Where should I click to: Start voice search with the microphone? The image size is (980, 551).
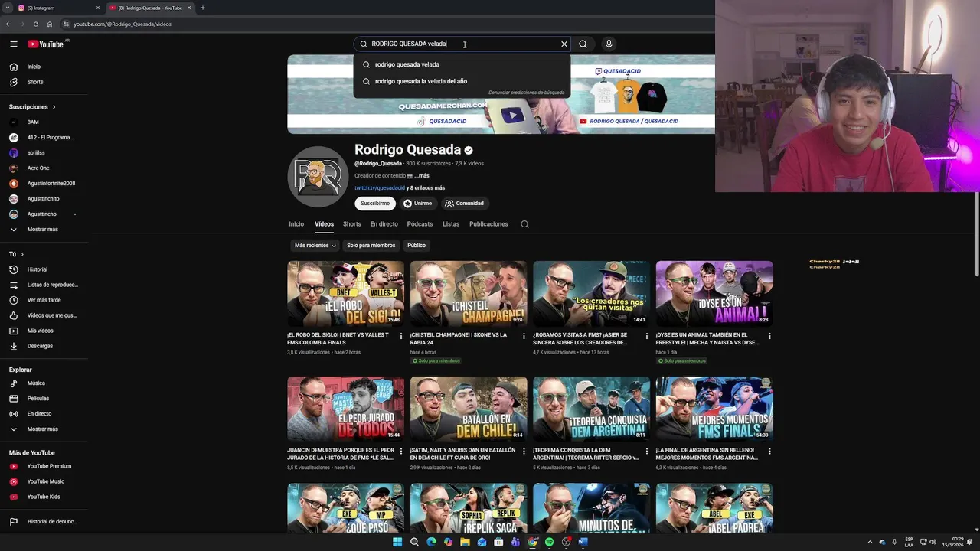(x=609, y=44)
